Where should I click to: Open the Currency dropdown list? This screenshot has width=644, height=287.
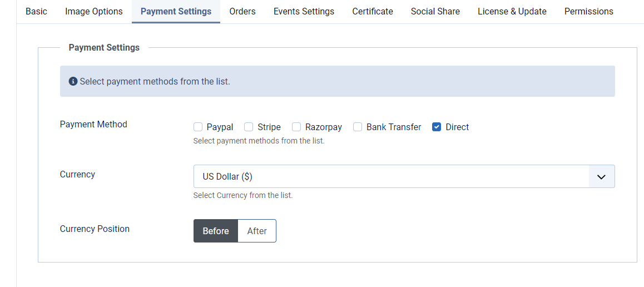coord(390,176)
